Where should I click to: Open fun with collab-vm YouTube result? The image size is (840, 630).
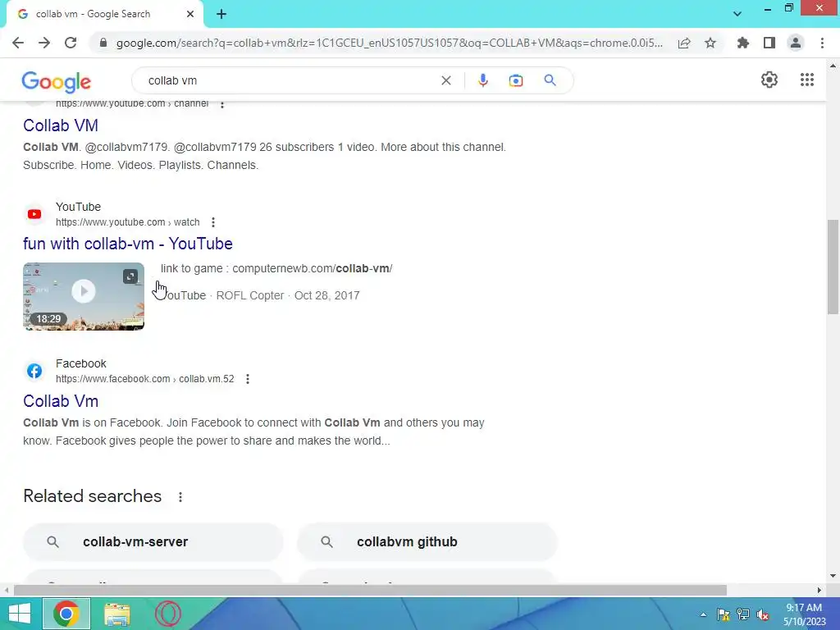127,244
